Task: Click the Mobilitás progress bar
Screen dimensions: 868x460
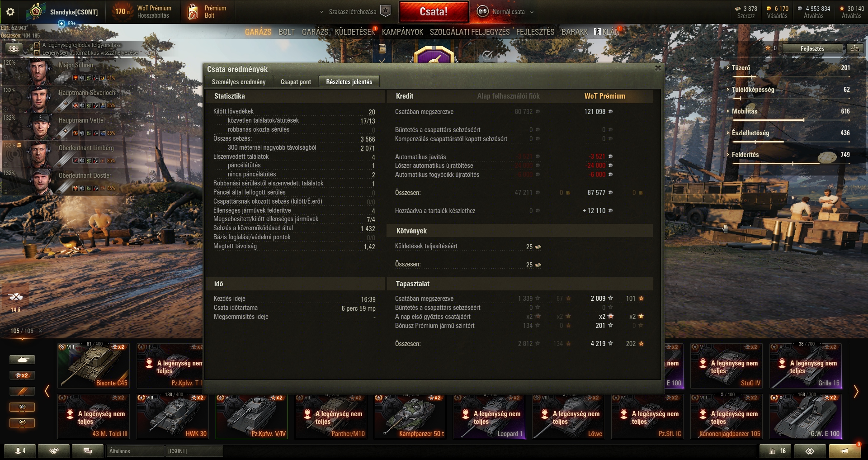Action: (x=791, y=120)
